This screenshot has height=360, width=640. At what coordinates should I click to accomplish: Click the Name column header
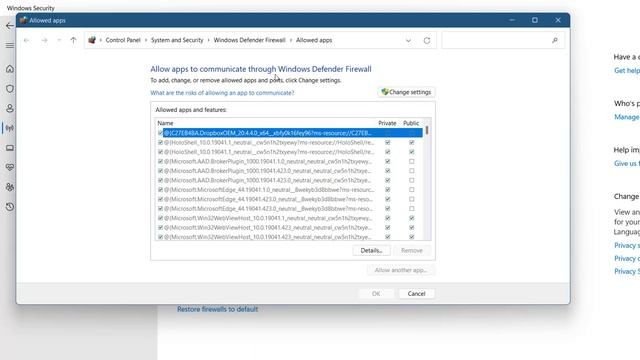[165, 123]
